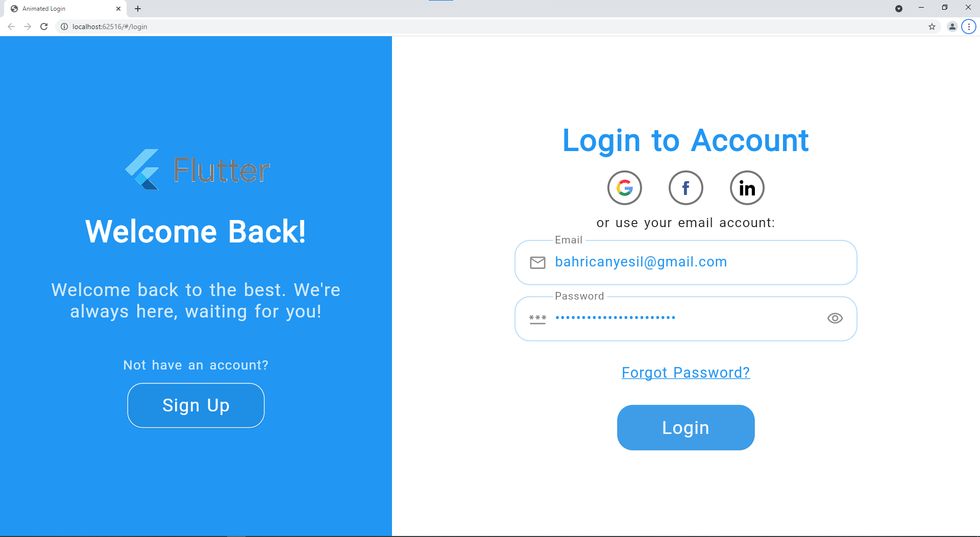
Task: Sign in with the Google icon
Action: (624, 188)
